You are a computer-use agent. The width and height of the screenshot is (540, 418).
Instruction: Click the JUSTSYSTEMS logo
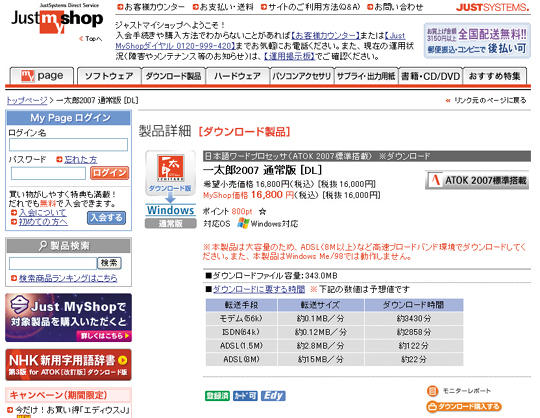click(x=492, y=7)
